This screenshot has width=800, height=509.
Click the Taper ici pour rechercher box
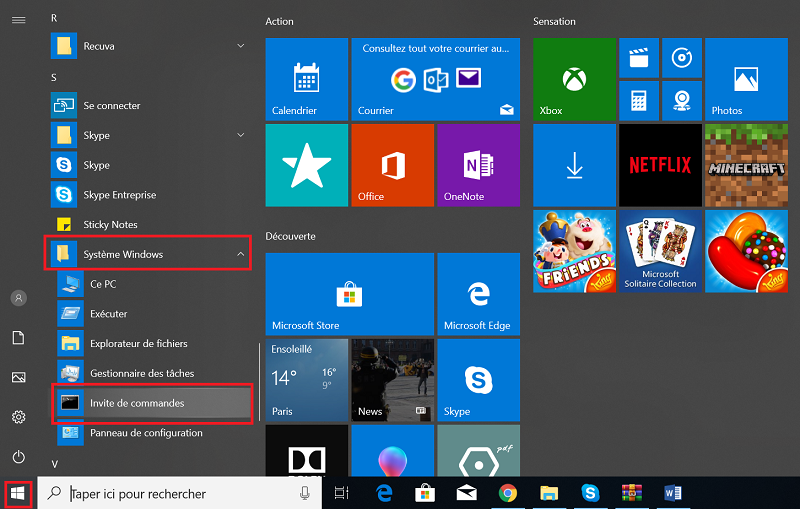(x=180, y=493)
